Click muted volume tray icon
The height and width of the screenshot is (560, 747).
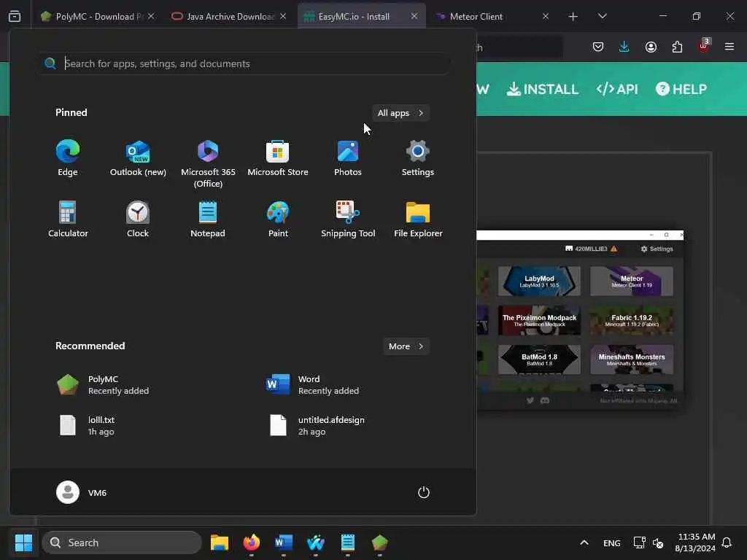658,542
